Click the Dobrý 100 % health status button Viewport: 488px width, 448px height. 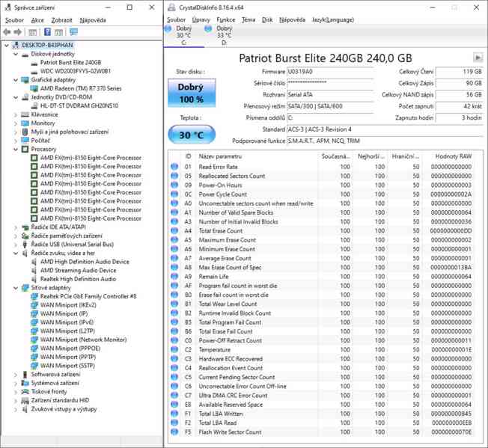click(192, 93)
